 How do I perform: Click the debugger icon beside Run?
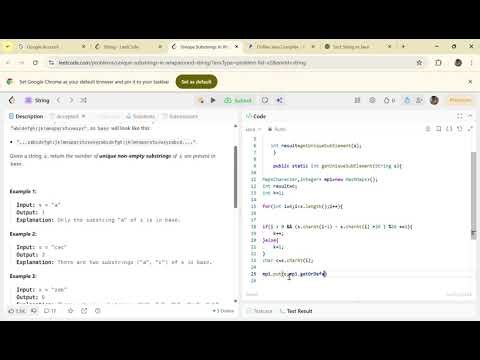[x=201, y=100]
